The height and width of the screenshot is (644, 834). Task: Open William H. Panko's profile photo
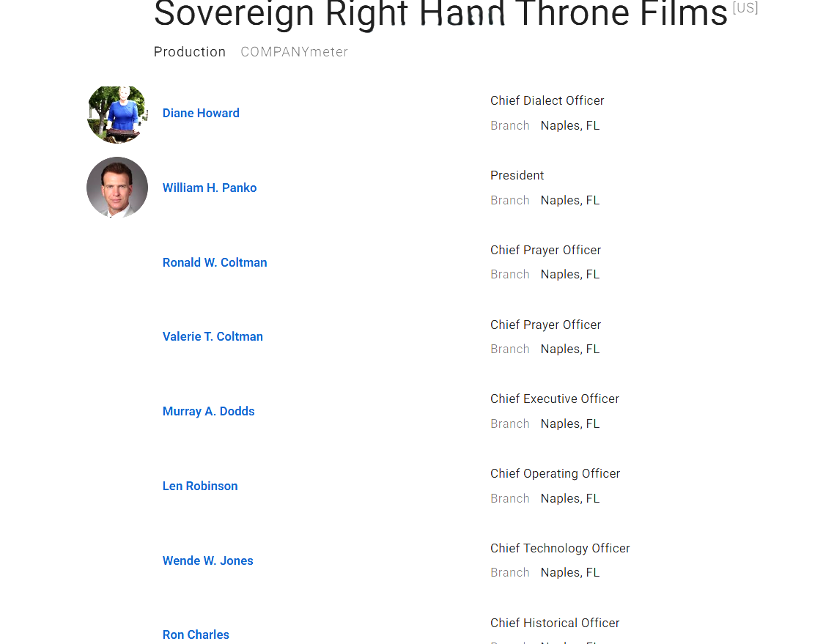pos(117,187)
